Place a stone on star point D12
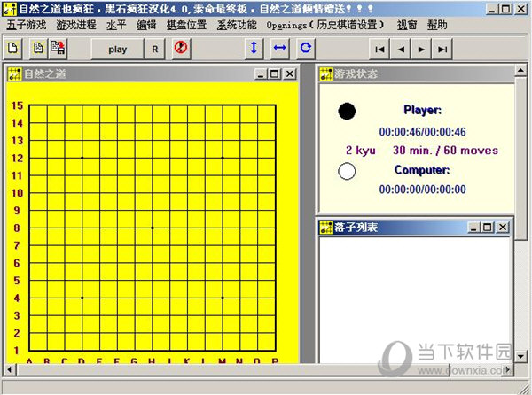 [x=82, y=158]
